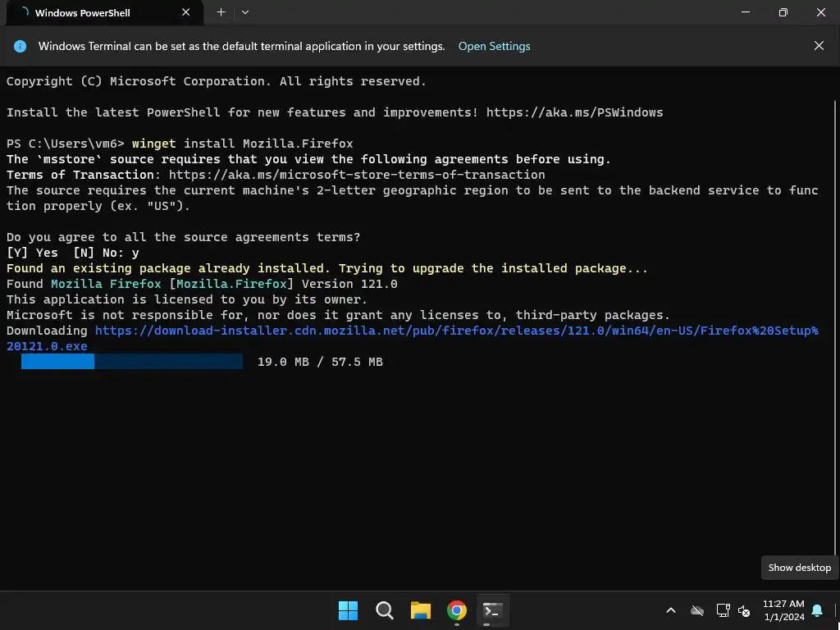Open the clock showing 11:27 AM
The image size is (840, 630).
coord(783,610)
